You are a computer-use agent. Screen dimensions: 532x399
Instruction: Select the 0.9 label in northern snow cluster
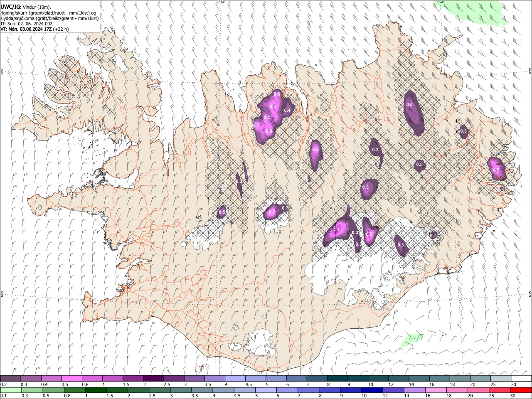pos(269,131)
